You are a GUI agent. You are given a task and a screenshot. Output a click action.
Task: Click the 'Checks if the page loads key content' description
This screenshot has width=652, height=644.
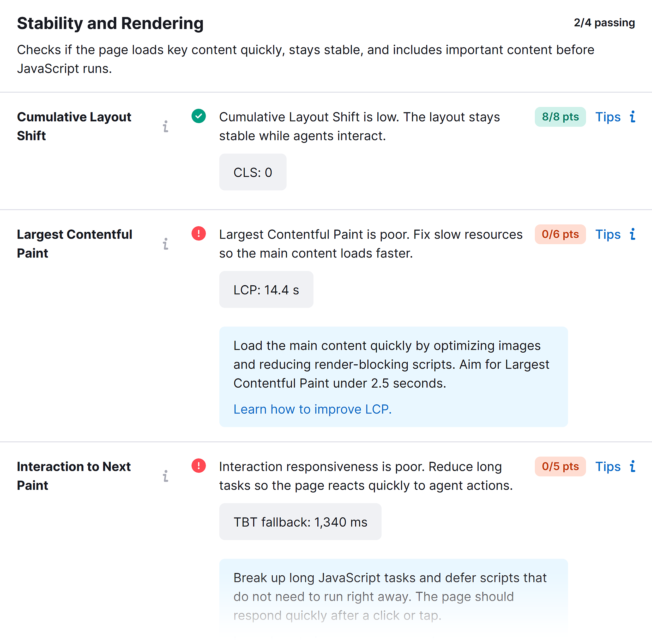[305, 59]
